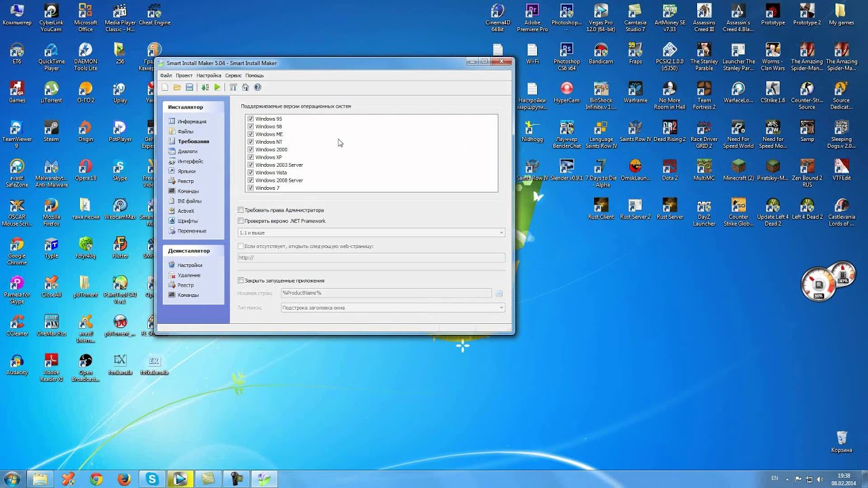The height and width of the screenshot is (488, 868).
Task: Toggle the Windows ME checkbox
Action: click(251, 134)
